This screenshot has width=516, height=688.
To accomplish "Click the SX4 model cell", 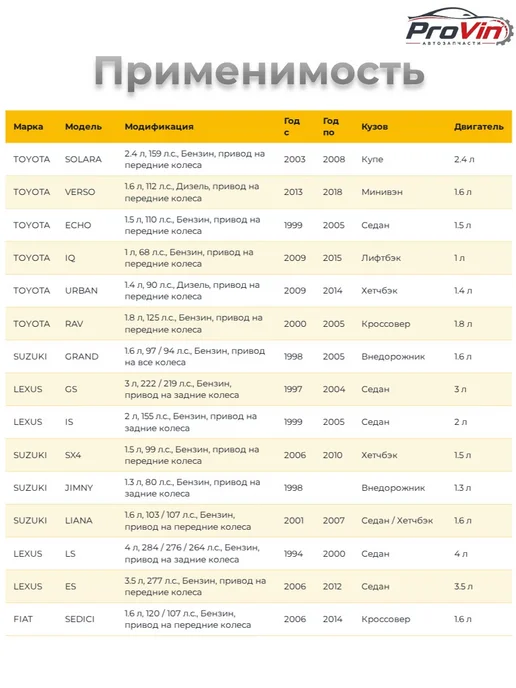I will [x=73, y=455].
